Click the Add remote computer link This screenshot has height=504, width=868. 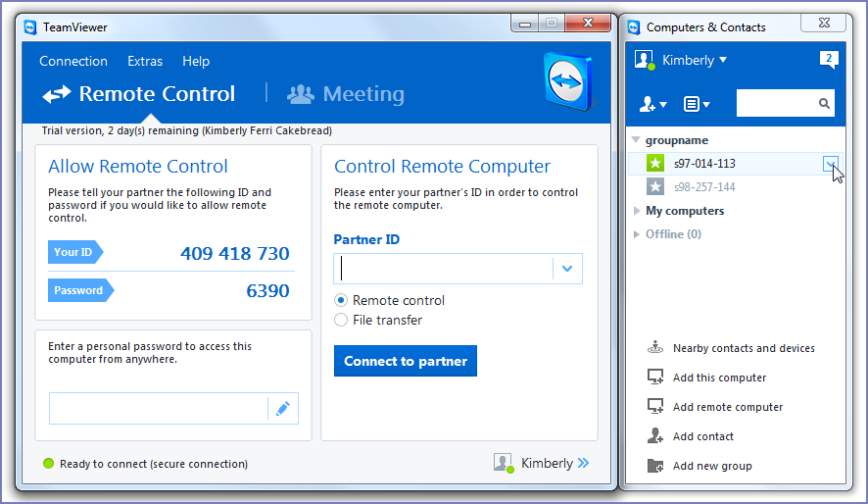[x=727, y=407]
